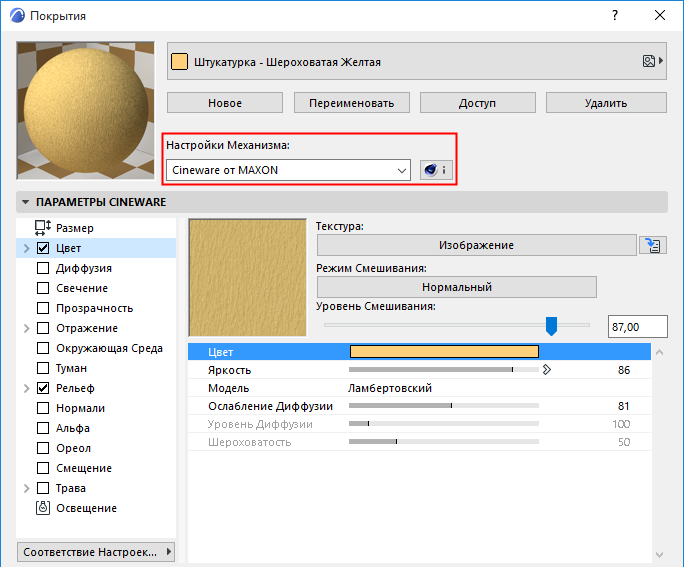Click the Переименовать button
684x567 pixels.
[352, 103]
